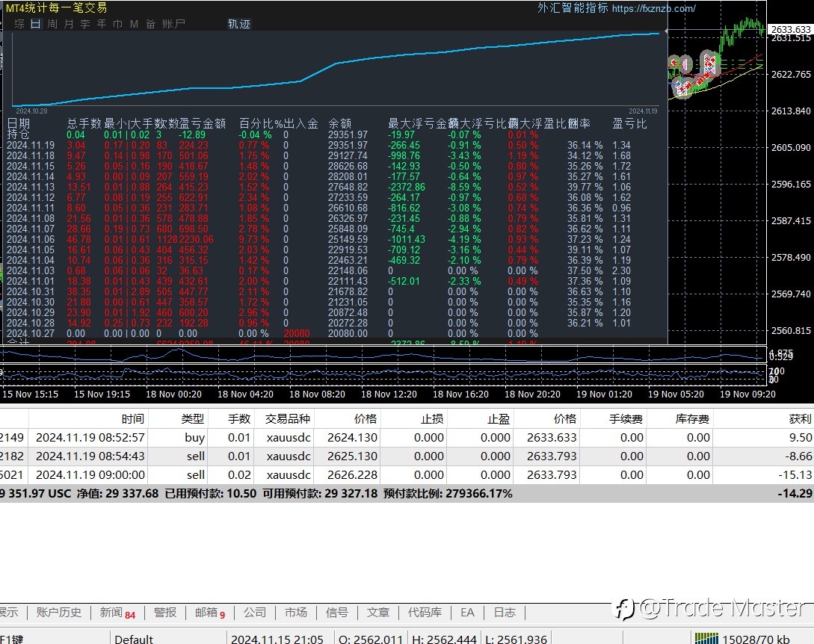The width and height of the screenshot is (814, 644).
Task: Open the 警报 alerts tab
Action: pos(165,613)
